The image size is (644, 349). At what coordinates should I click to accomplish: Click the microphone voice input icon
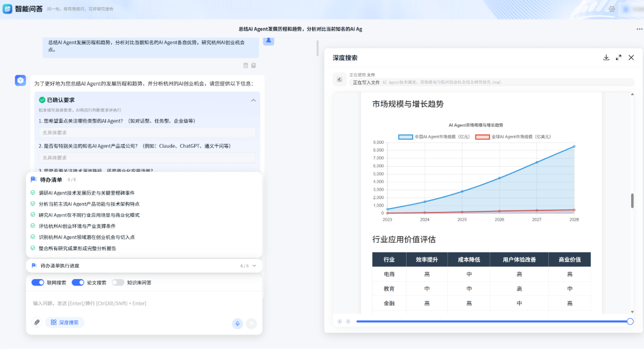pyautogui.click(x=237, y=323)
